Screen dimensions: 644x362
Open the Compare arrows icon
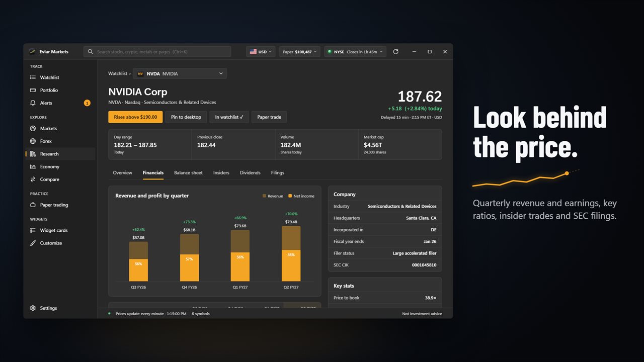pyautogui.click(x=33, y=179)
